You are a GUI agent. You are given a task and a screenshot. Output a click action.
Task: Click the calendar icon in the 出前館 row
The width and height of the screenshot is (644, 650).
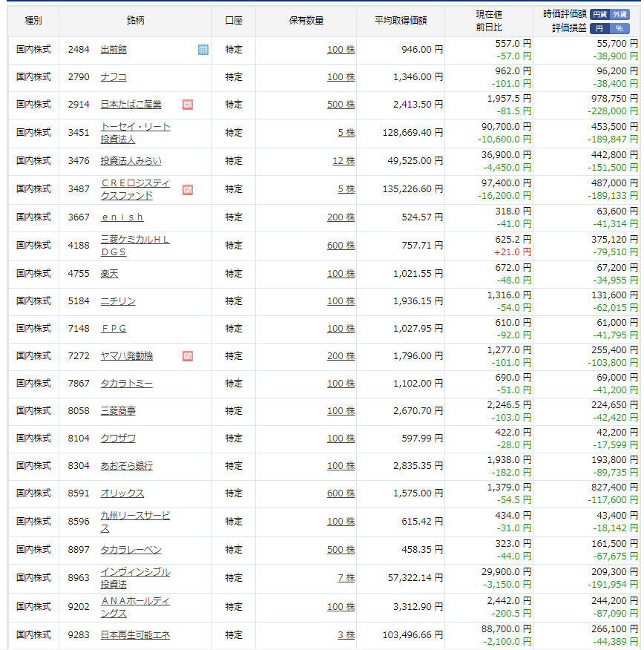tap(203, 50)
